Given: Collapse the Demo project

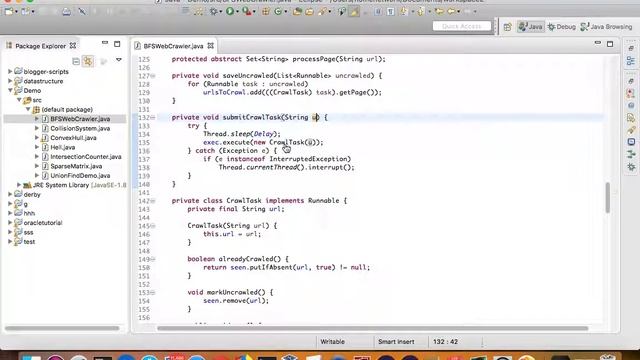Looking at the screenshot, I should pos(10,90).
